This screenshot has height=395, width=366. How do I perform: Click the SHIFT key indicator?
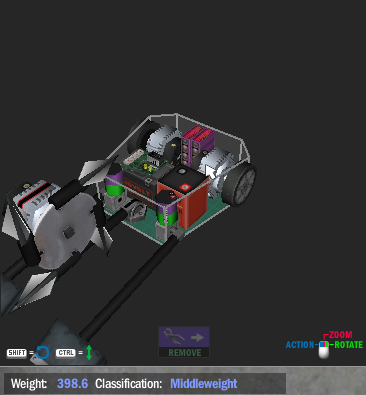(17, 353)
